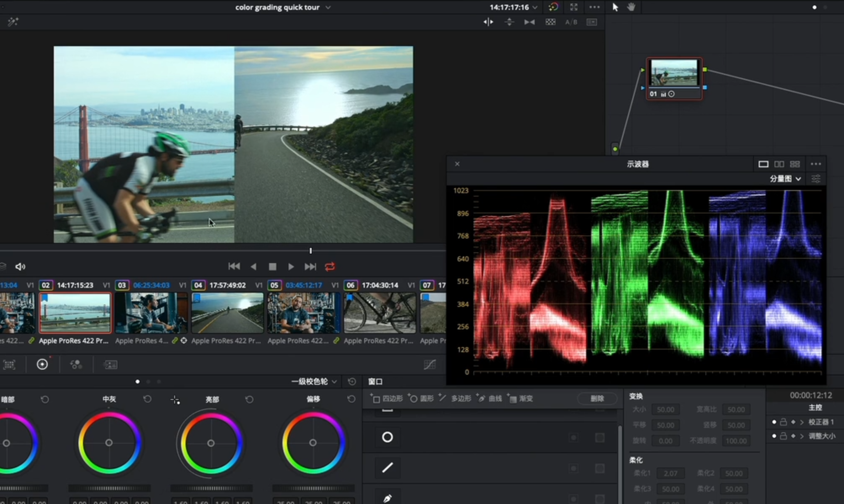Select the hand pan tool
The width and height of the screenshot is (844, 504).
point(631,7)
